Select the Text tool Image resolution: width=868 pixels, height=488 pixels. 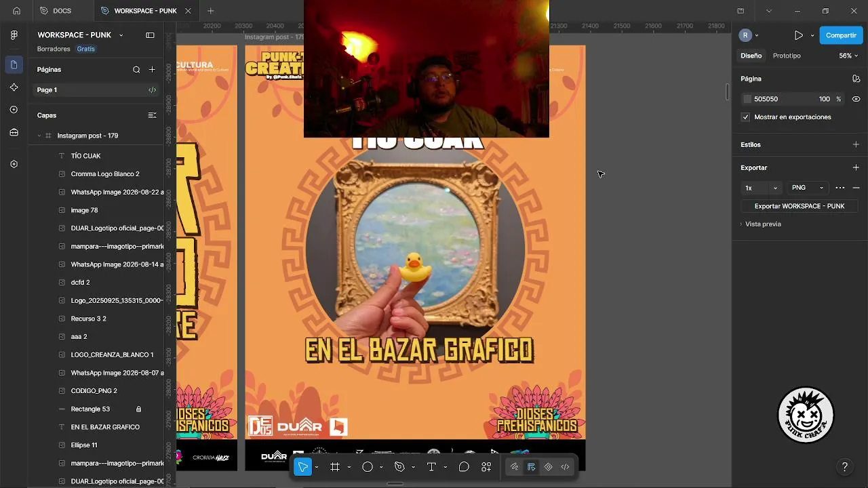pos(431,467)
